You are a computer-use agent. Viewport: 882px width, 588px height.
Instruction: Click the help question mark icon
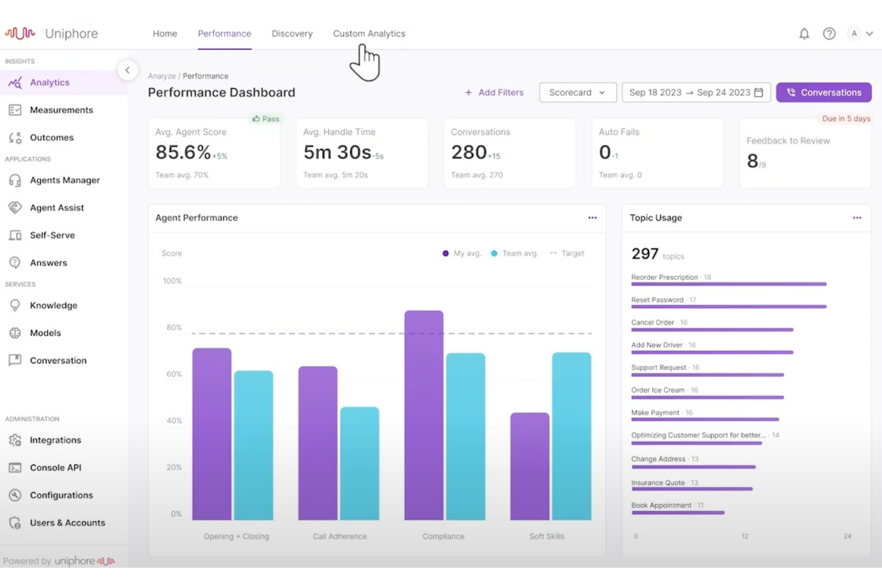click(830, 33)
